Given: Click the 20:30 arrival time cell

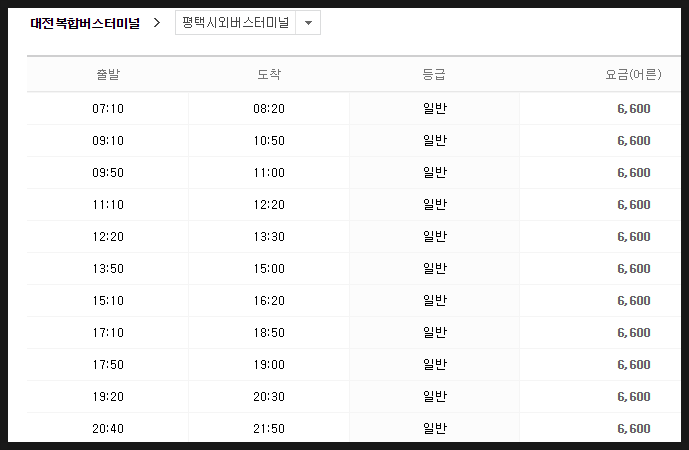Looking at the screenshot, I should coord(269,397).
